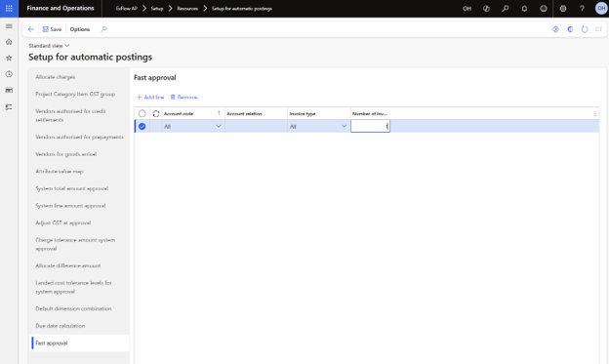Click grid refresh icon in header row
Viewport: 609px width, 364px height.
point(156,114)
